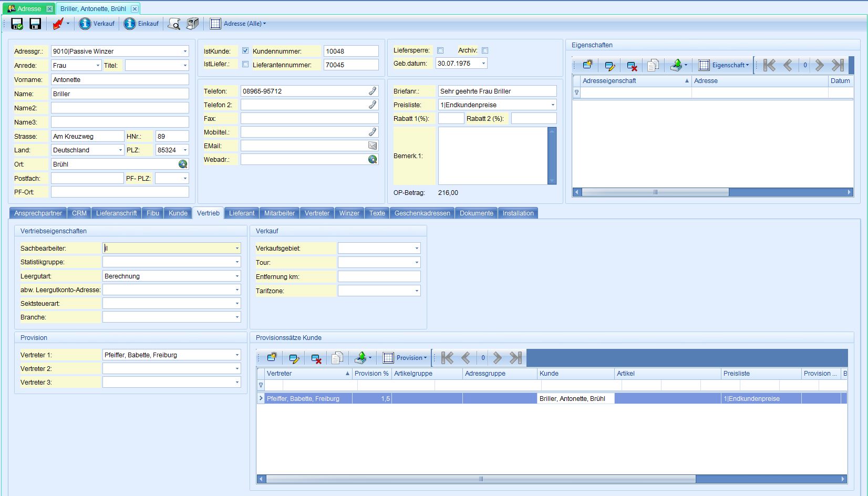Open the Geb.datum date picker dropdown

tap(483, 63)
